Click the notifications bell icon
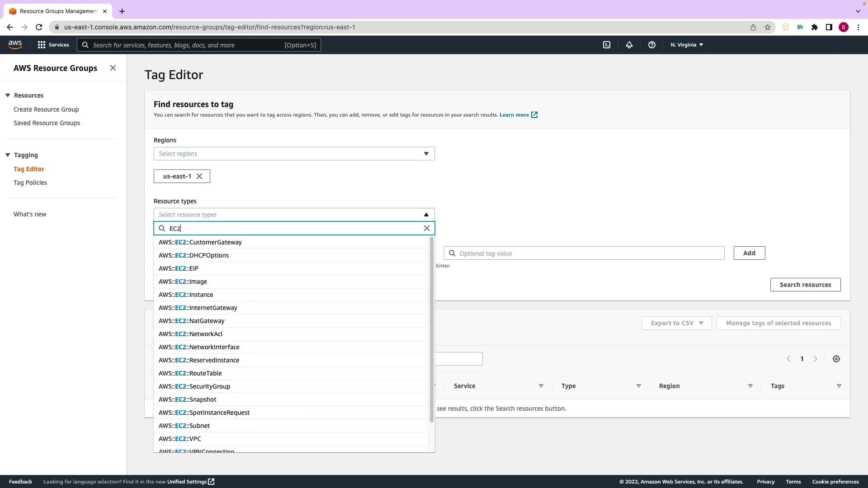 [629, 45]
